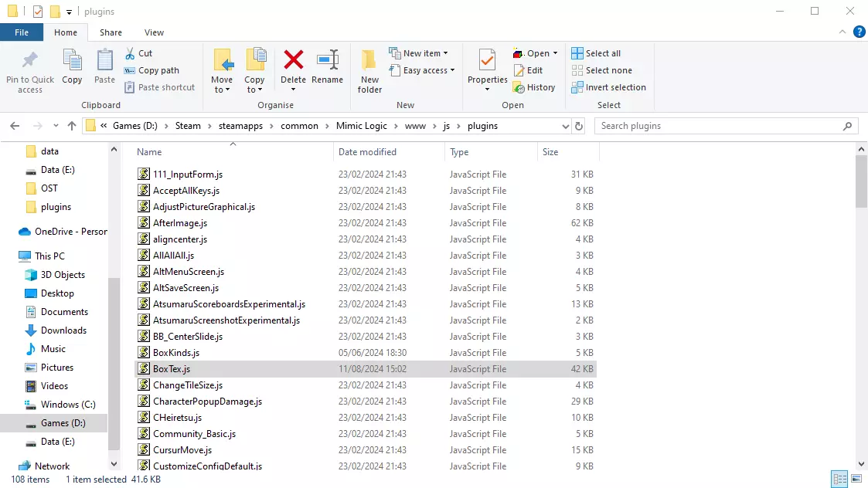Select file CursurMove.js

pos(366,450)
